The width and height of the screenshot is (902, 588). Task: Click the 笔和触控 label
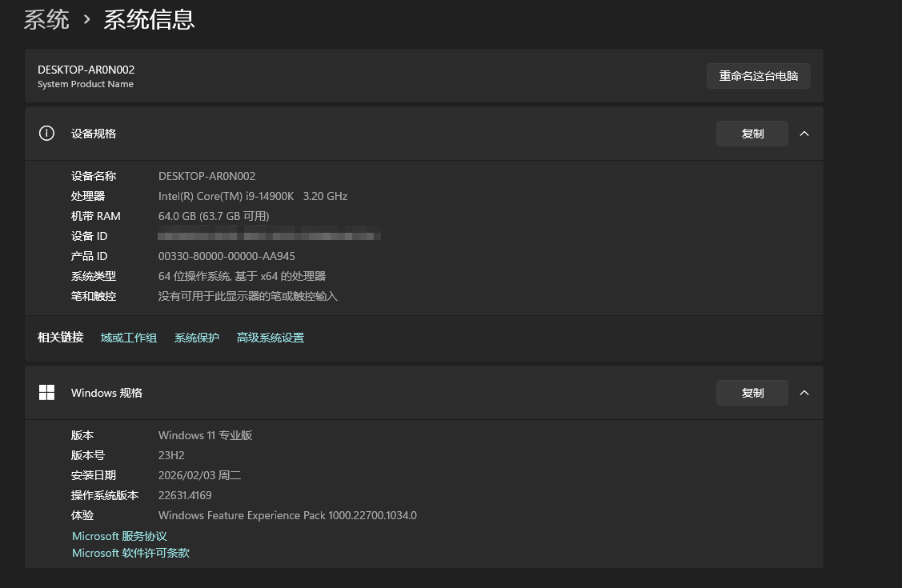tap(94, 297)
